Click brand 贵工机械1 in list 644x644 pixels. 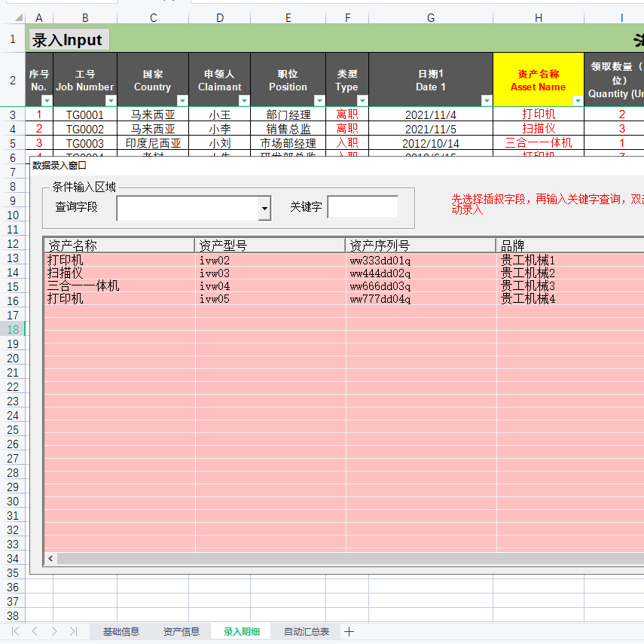528,261
